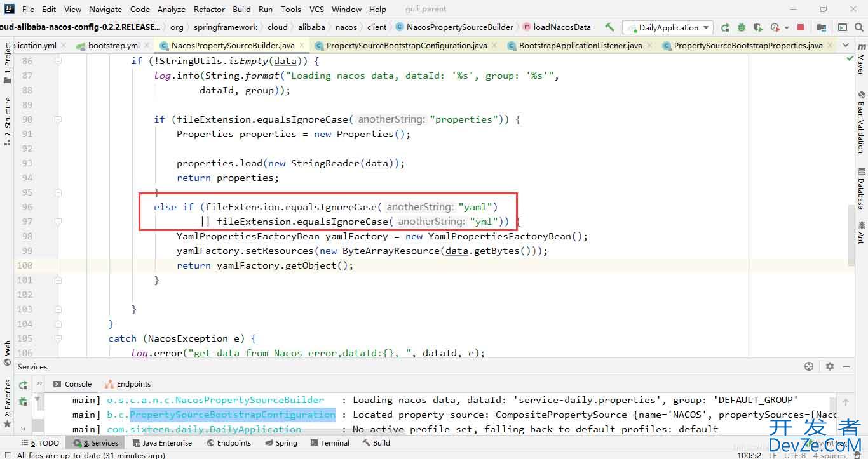Run DailyApplication with coverage
The width and height of the screenshot is (868, 459).
click(758, 27)
